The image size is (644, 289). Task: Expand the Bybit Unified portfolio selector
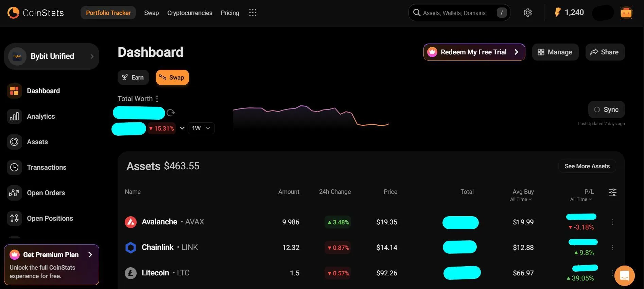pyautogui.click(x=52, y=56)
